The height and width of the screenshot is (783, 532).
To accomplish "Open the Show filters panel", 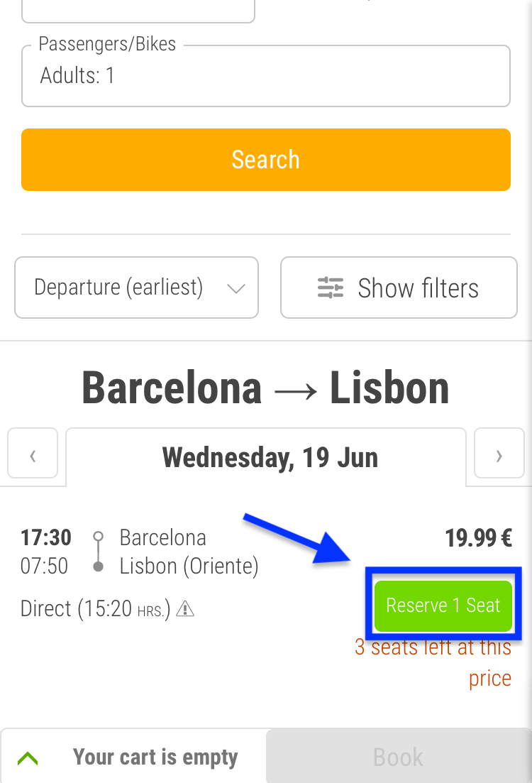I will (x=399, y=288).
